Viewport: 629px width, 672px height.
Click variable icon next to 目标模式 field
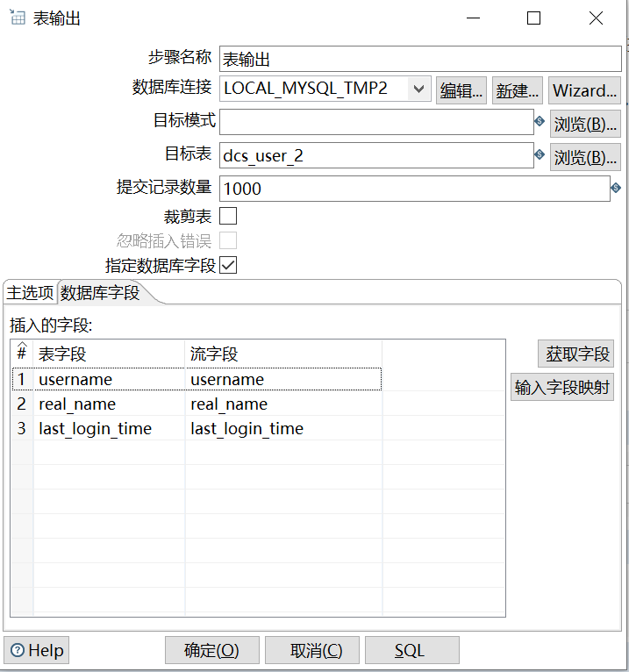coord(540,121)
